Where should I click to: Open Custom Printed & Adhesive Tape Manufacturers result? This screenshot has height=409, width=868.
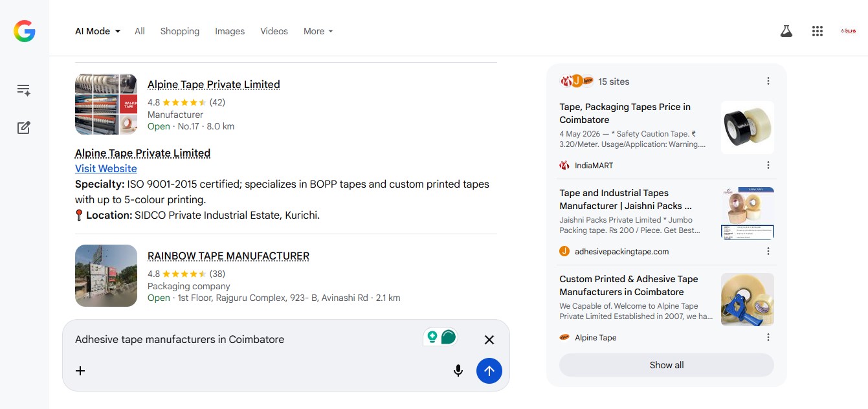click(x=629, y=285)
